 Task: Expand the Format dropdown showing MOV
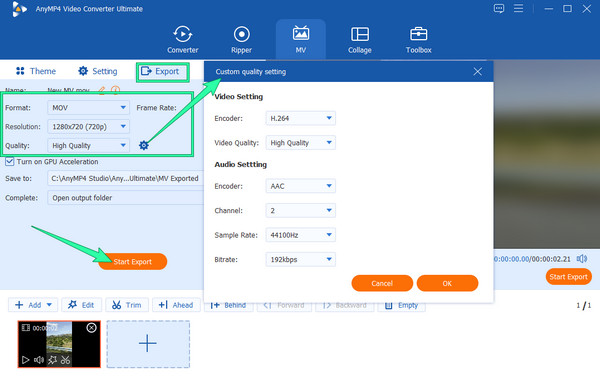click(88, 108)
